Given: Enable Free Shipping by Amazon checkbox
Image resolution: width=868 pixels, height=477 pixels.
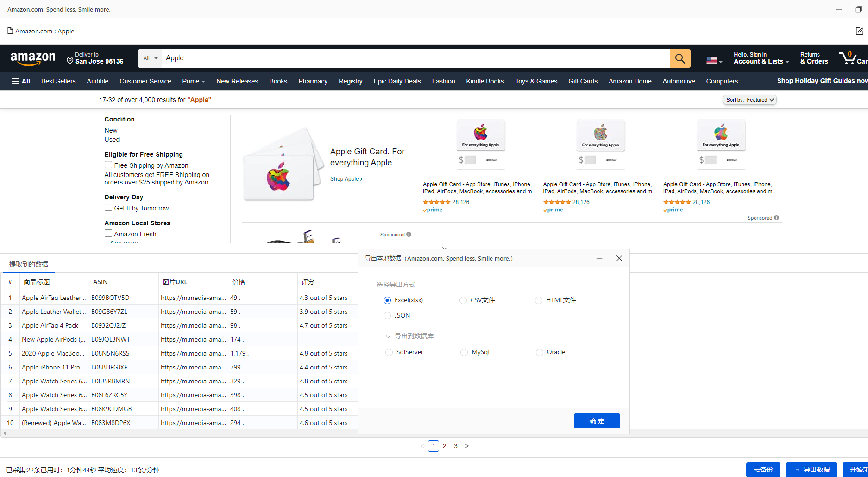Looking at the screenshot, I should 108,165.
